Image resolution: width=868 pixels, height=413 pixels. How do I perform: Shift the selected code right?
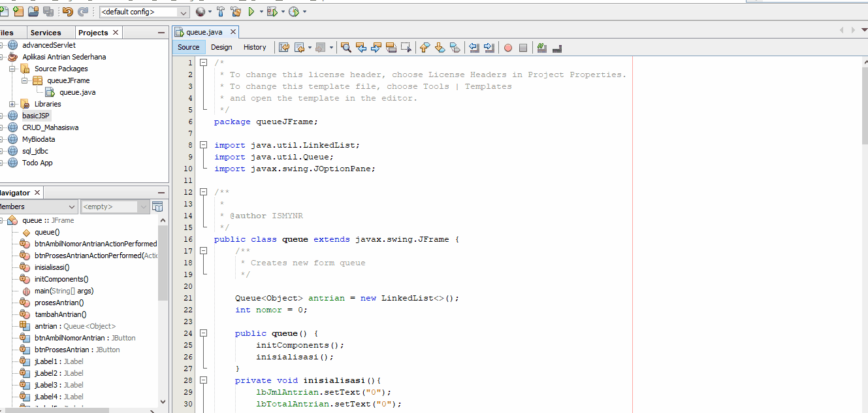click(x=489, y=47)
